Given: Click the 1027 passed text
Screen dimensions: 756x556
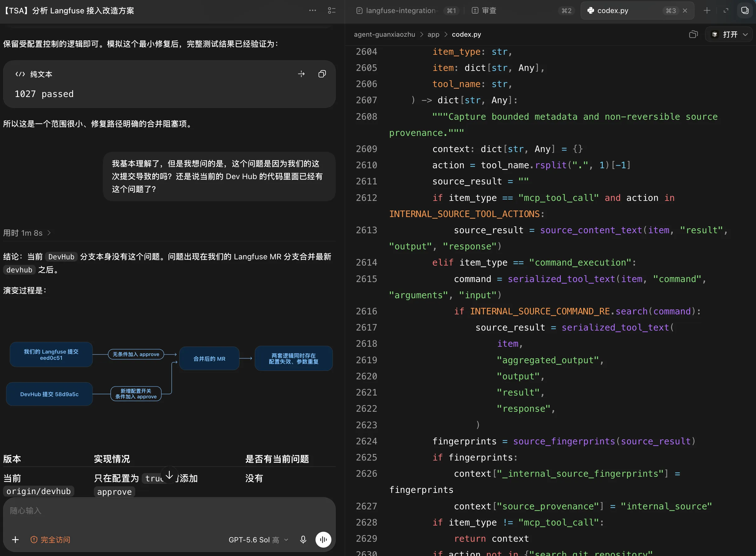Looking at the screenshot, I should coord(44,94).
